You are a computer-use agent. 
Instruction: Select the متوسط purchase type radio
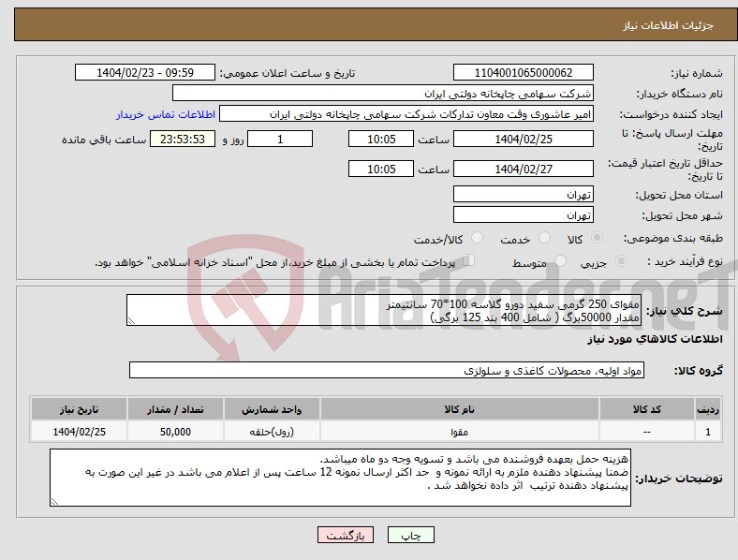pyautogui.click(x=560, y=261)
